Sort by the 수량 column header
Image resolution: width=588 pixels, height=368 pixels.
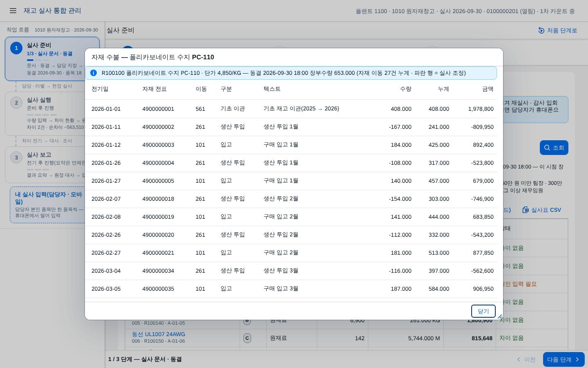point(405,89)
